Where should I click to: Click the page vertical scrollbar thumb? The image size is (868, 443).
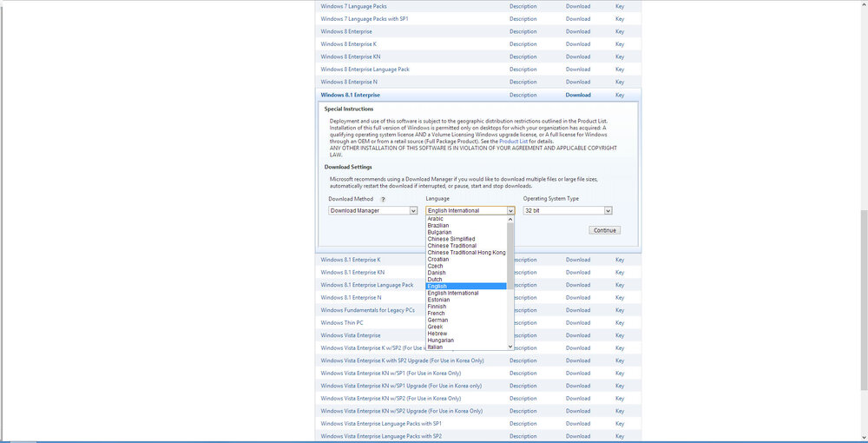point(865,301)
